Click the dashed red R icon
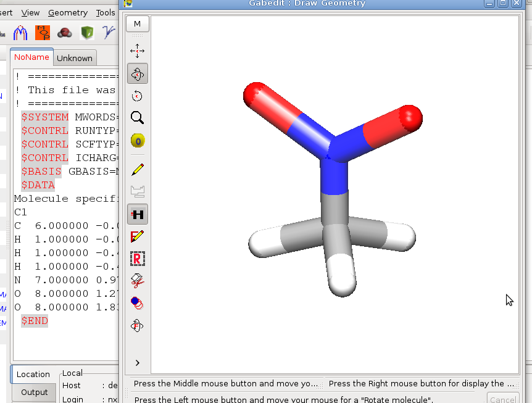 (137, 259)
